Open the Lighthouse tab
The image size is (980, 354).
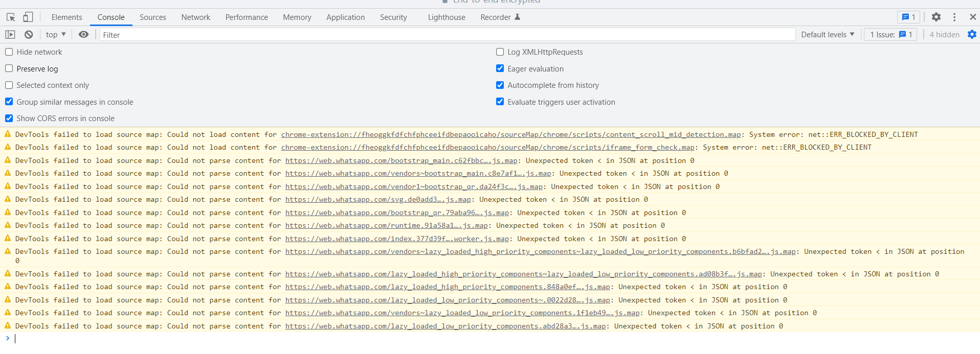[x=447, y=17]
